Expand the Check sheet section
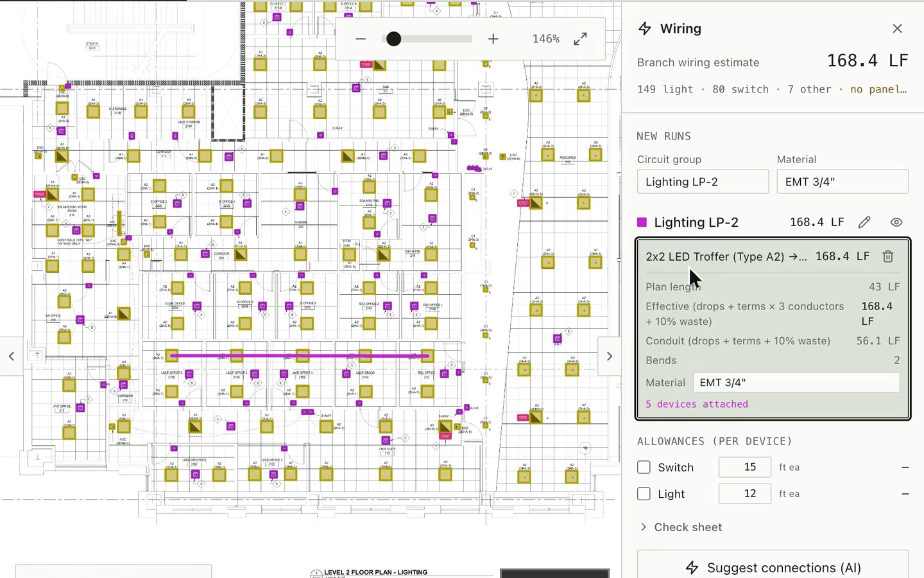The height and width of the screenshot is (578, 924). click(x=681, y=527)
